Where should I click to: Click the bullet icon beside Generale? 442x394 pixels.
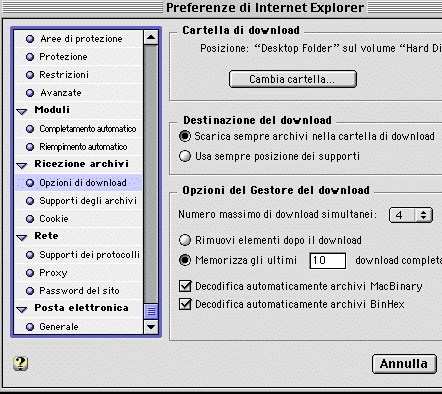(30, 327)
